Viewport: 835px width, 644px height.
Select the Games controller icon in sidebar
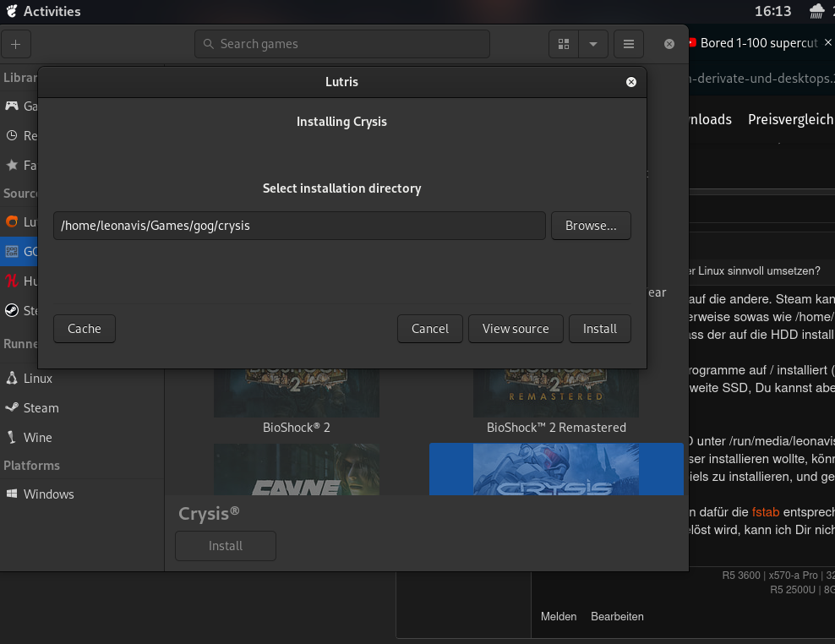pos(12,106)
